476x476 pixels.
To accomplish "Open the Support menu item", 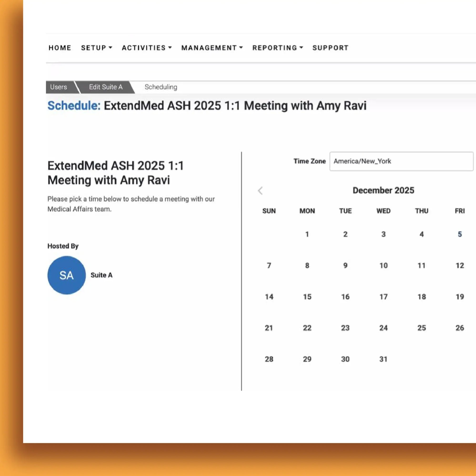I will coord(330,48).
